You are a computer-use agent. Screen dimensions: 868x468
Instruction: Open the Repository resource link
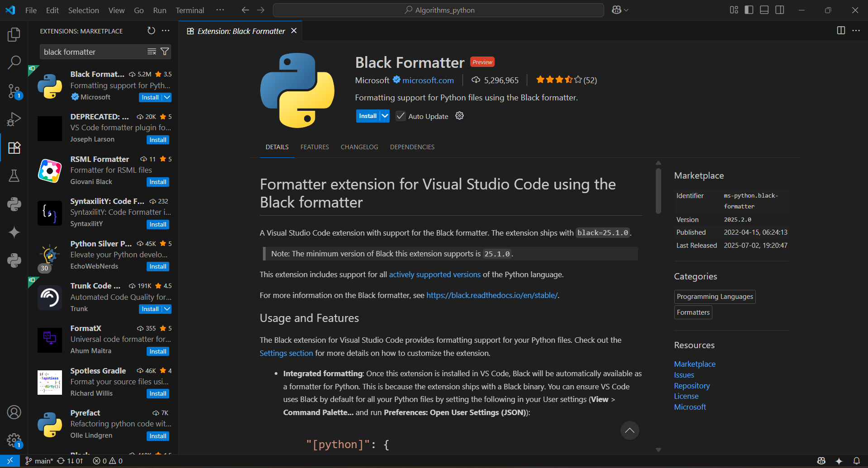click(692, 386)
